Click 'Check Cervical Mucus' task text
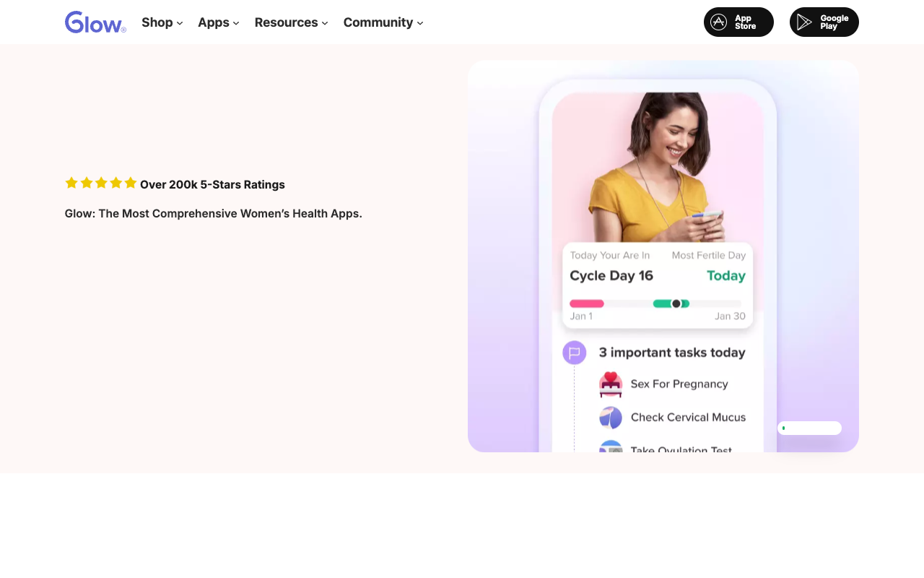Viewport: 924px width, 578px height. click(688, 417)
